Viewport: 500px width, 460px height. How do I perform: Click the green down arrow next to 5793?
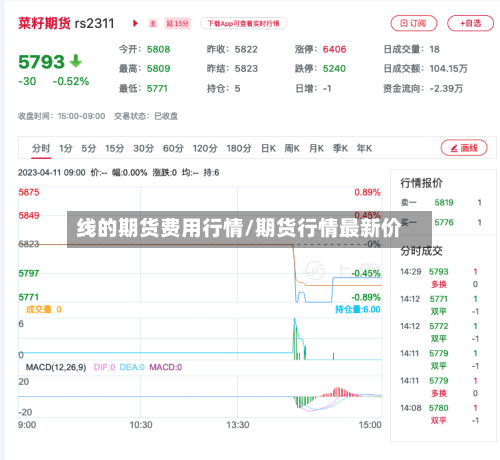coord(76,61)
